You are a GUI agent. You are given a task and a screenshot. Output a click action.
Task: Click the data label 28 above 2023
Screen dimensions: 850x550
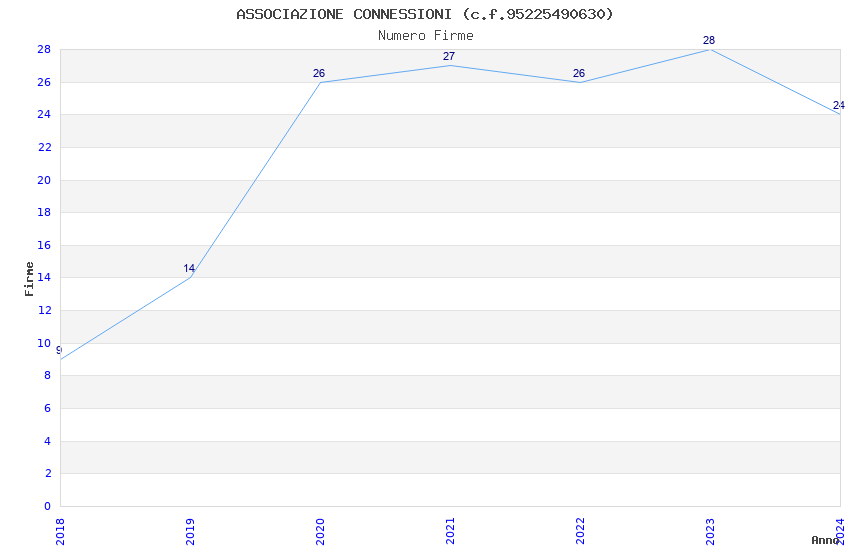pyautogui.click(x=709, y=40)
